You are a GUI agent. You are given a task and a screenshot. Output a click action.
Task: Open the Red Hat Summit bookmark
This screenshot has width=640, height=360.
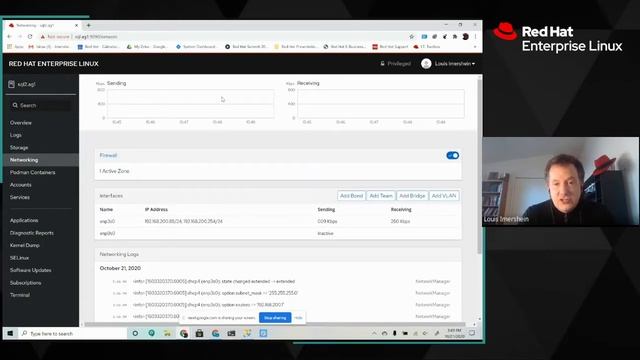(x=246, y=47)
